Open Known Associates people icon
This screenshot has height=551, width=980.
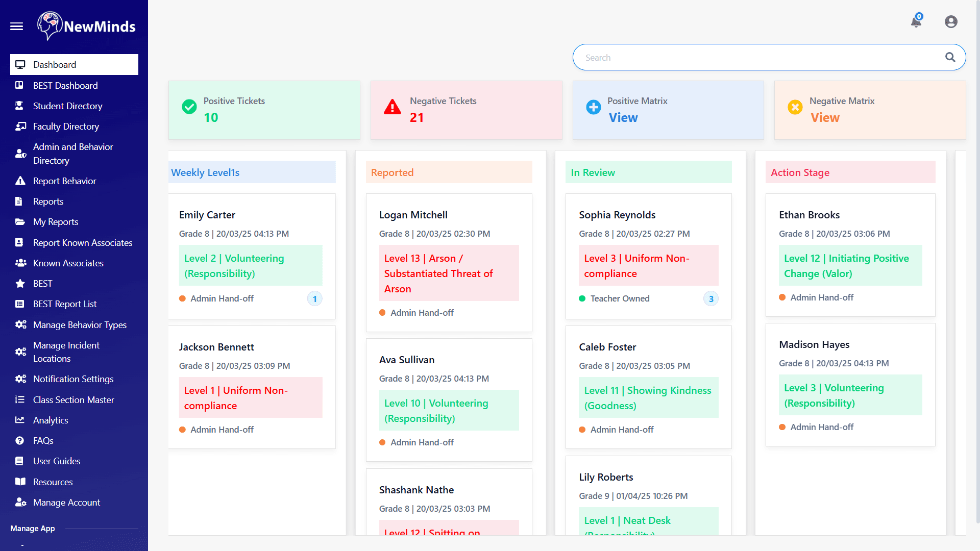coord(20,263)
